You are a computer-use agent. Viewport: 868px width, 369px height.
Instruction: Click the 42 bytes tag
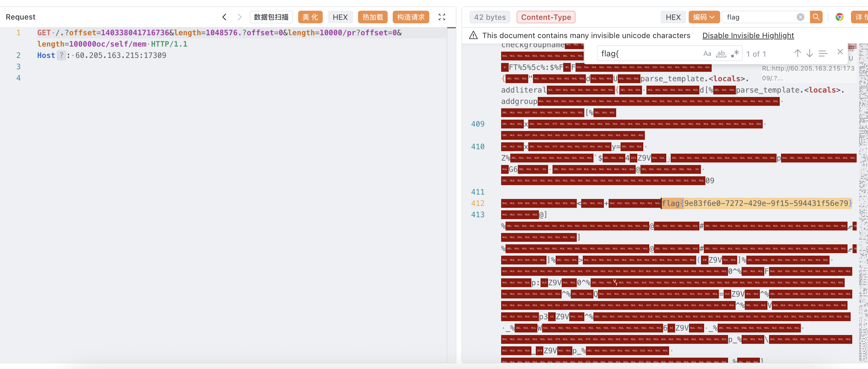[x=489, y=17]
